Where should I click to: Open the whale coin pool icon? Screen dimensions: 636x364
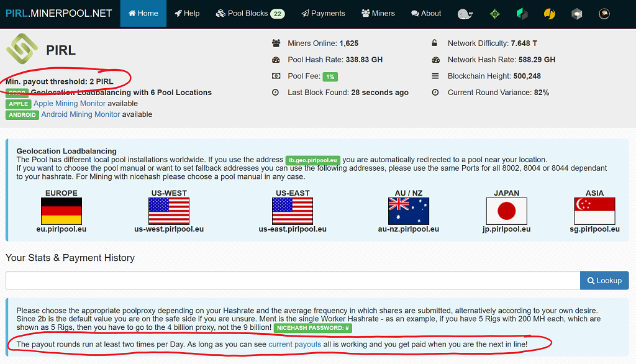pyautogui.click(x=465, y=14)
